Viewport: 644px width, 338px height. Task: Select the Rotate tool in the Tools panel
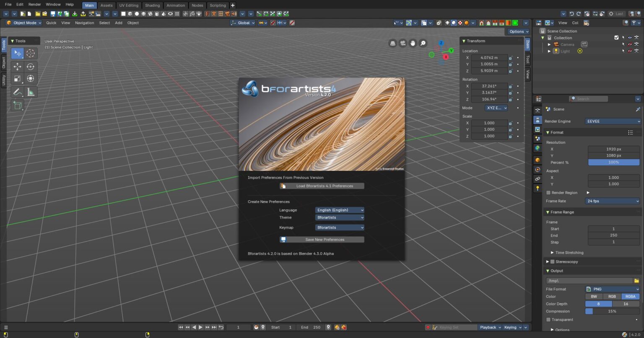pos(31,66)
